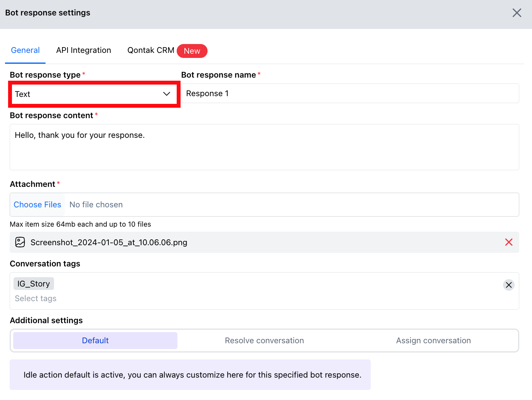
Task: Click the Conversation tags label
Action: (45, 264)
